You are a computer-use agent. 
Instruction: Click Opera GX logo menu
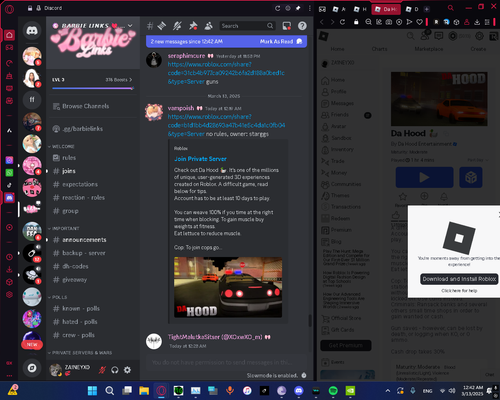(x=9, y=9)
